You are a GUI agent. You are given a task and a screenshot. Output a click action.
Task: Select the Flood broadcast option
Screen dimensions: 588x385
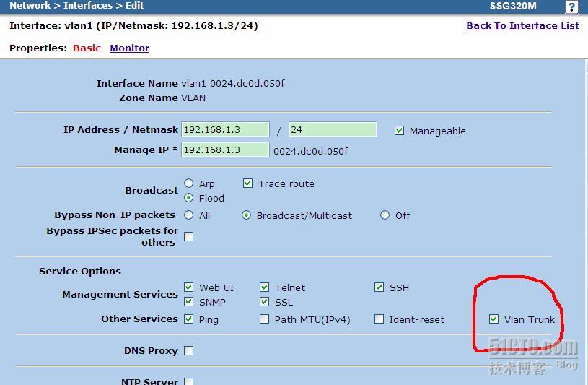189,198
